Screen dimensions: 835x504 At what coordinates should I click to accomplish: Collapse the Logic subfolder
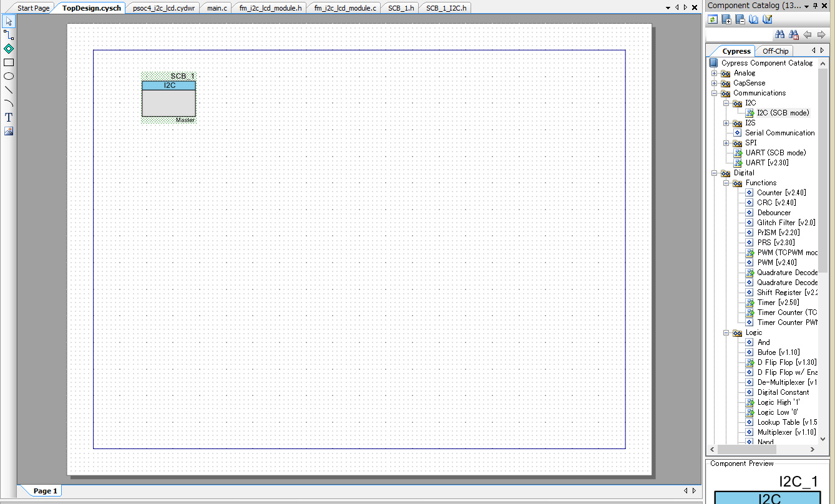(x=726, y=333)
